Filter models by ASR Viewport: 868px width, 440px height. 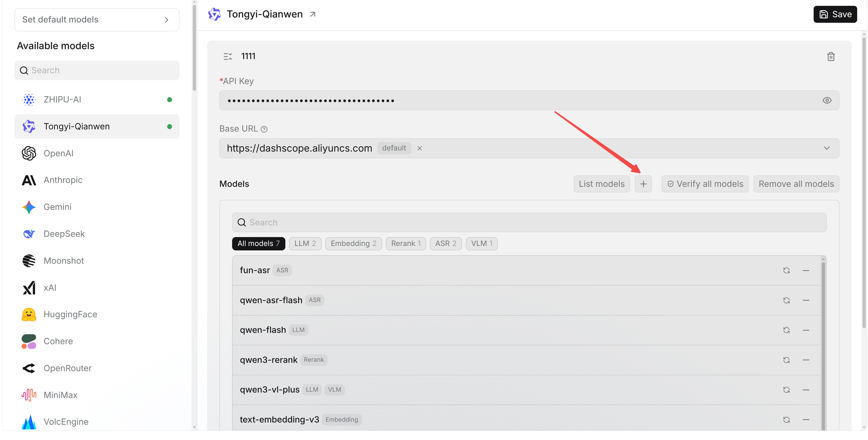pyautogui.click(x=445, y=244)
